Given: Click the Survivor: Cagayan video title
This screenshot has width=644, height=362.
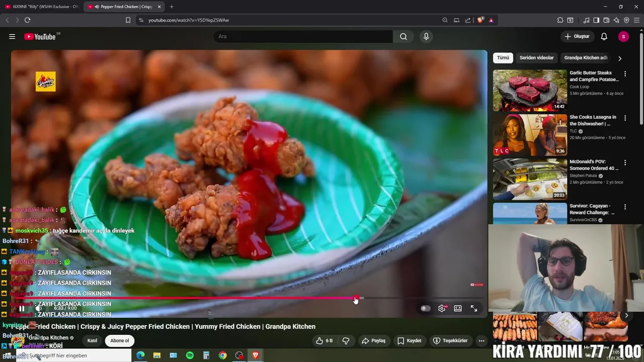Looking at the screenshot, I should tap(592, 209).
